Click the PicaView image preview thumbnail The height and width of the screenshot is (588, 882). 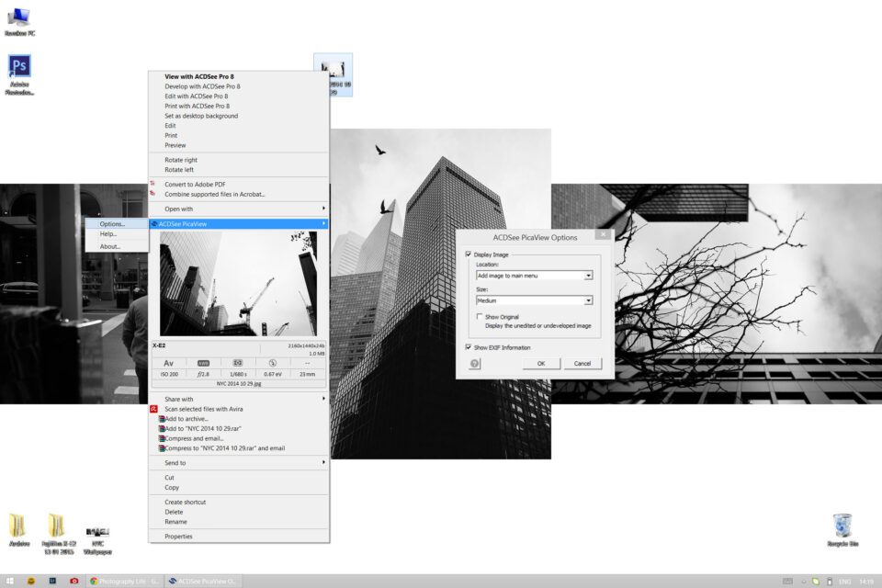click(239, 284)
